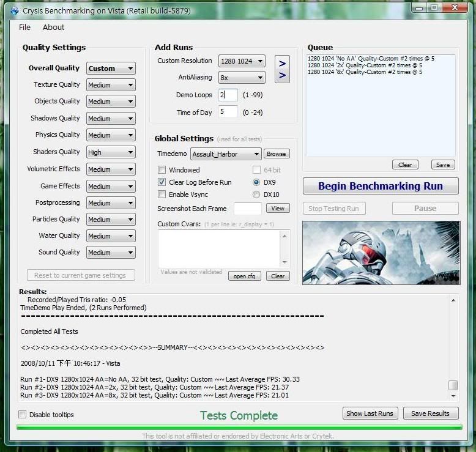Clear the Custom Cvars box
Screen dimensions: 476x452
278,276
